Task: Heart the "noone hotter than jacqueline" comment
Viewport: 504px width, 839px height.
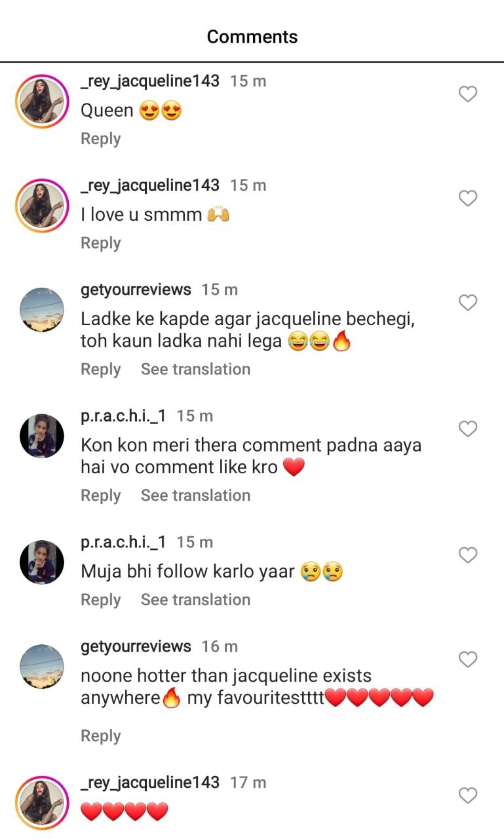Action: tap(467, 659)
